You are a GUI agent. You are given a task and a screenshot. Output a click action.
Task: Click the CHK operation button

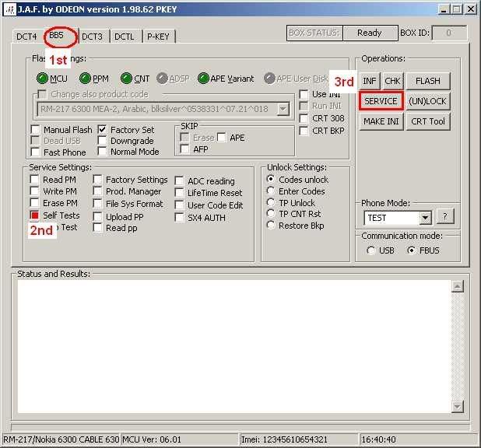click(x=392, y=81)
